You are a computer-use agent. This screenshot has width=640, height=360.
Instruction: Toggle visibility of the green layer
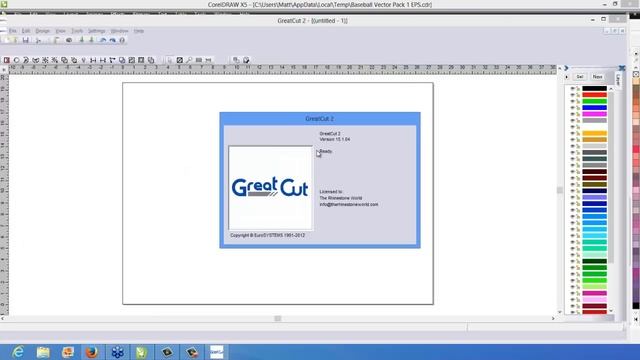click(x=572, y=101)
